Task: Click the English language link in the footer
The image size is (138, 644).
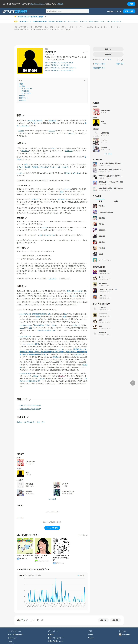Action: click(91, 638)
